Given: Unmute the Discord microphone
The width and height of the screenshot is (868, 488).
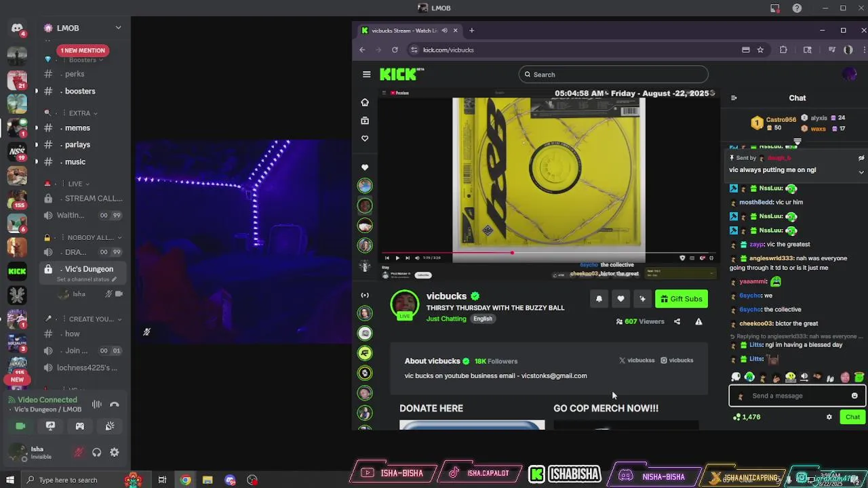Looking at the screenshot, I should [79, 452].
